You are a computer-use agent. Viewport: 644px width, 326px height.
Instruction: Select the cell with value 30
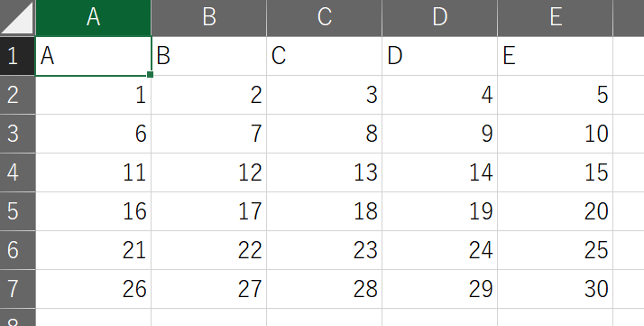pyautogui.click(x=556, y=289)
